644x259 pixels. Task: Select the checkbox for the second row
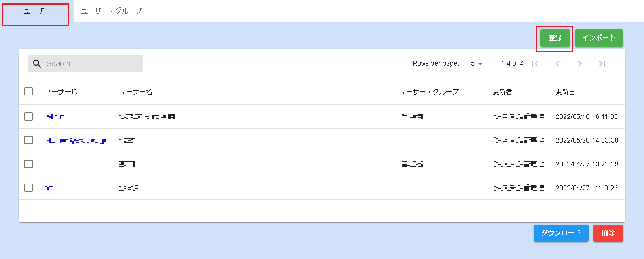(x=28, y=140)
